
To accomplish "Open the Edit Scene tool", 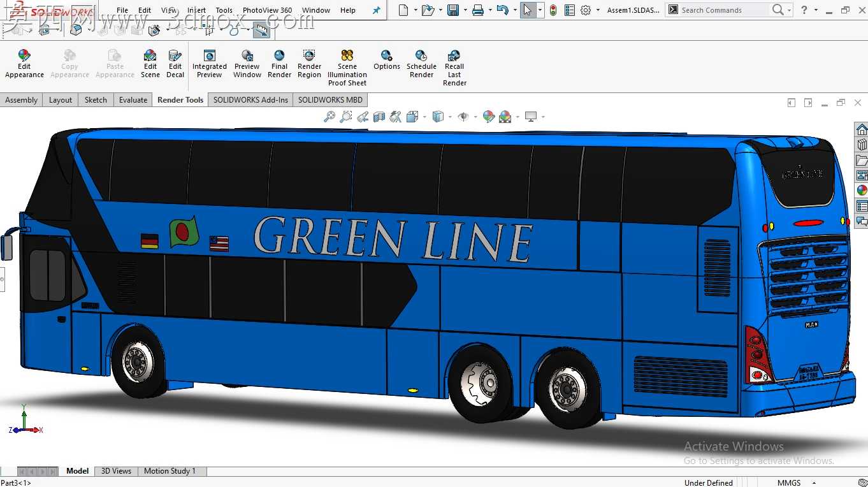I will (150, 64).
